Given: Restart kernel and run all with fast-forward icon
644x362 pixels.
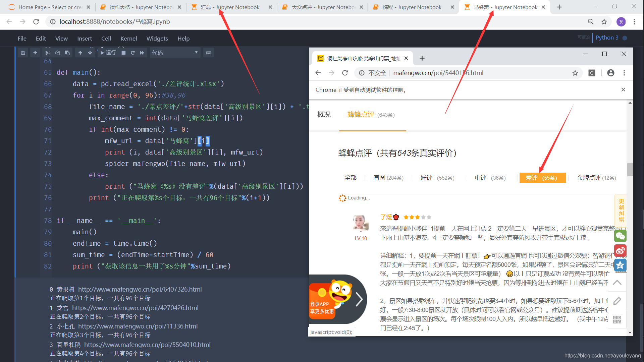Looking at the screenshot, I should point(142,53).
